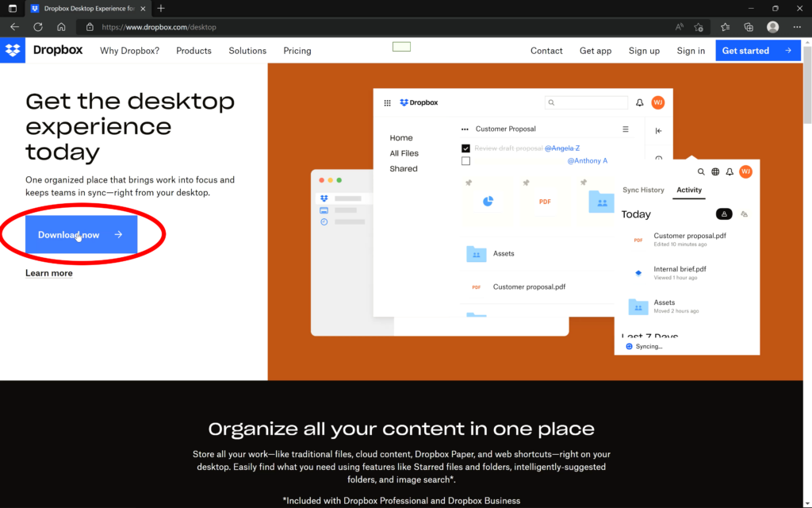Click the Contact link
This screenshot has width=812, height=508.
(x=546, y=51)
